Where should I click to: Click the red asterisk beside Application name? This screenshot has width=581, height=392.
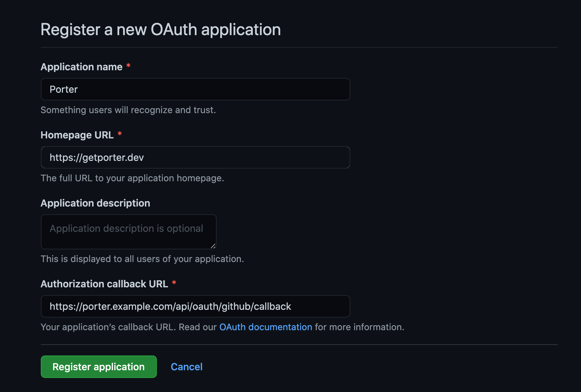coord(128,66)
